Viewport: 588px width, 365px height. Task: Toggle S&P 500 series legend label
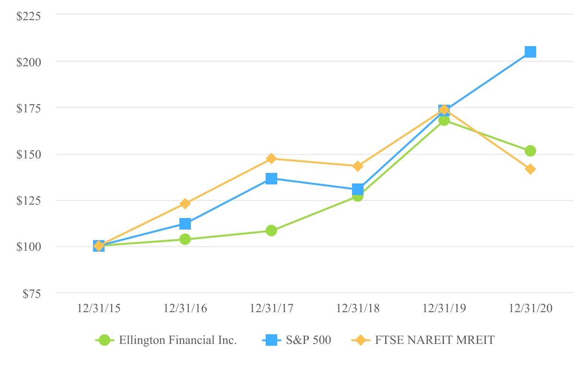(x=308, y=340)
